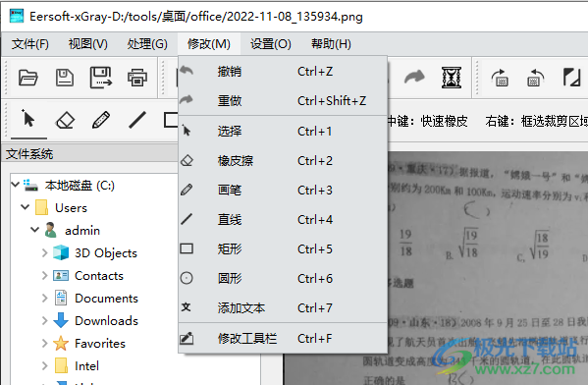Image resolution: width=588 pixels, height=385 pixels.
Task: Click the black-and-white invert icon
Action: pyautogui.click(x=571, y=78)
